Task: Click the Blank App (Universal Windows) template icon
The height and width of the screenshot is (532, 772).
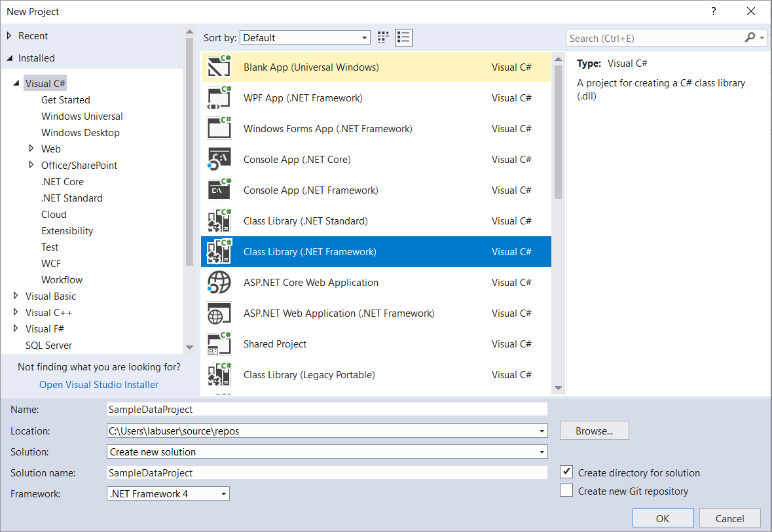Action: [x=219, y=67]
